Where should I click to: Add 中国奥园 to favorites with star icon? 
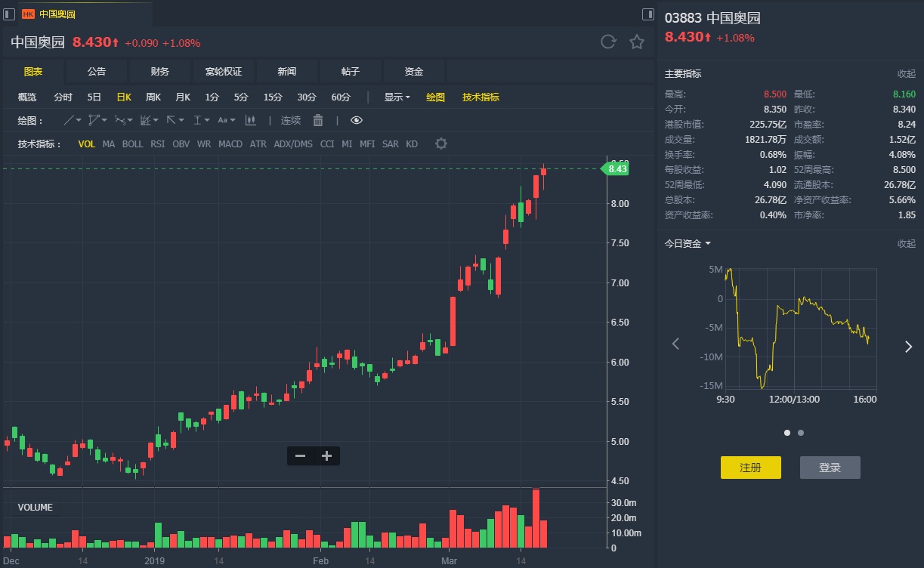637,42
